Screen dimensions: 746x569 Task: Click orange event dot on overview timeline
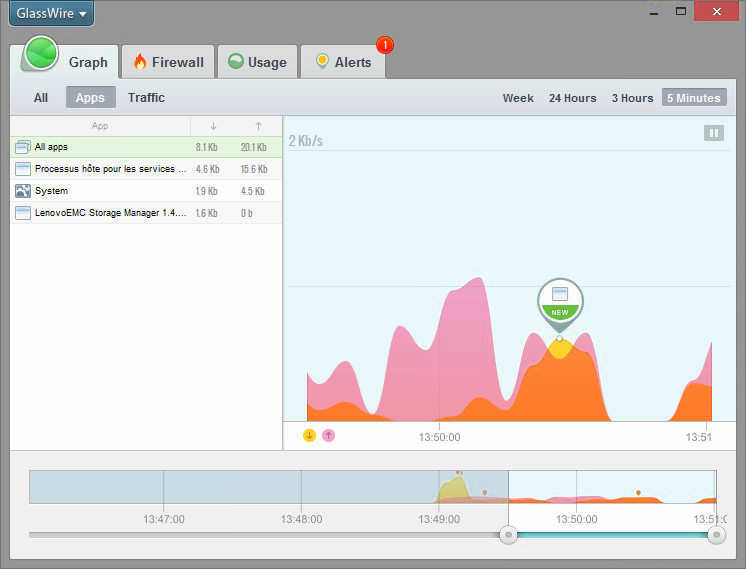(638, 492)
